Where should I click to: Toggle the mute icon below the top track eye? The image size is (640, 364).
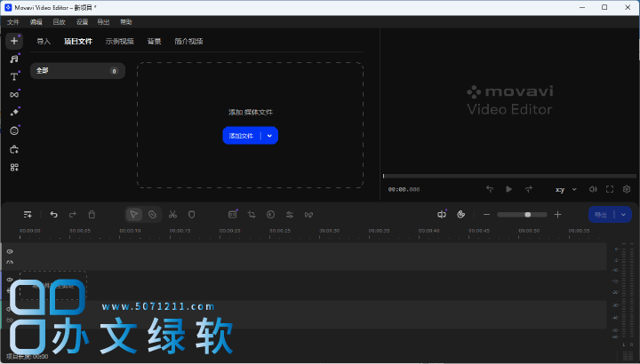point(10,262)
